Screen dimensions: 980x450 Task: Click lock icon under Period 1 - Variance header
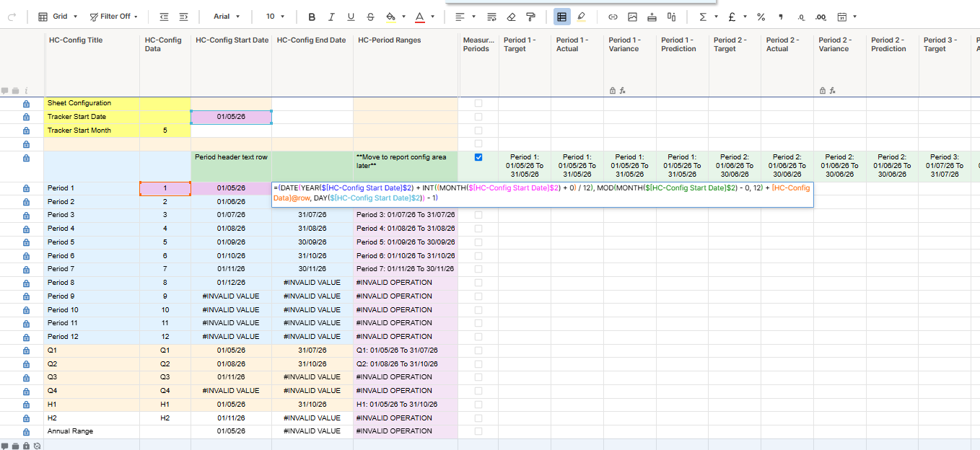[x=613, y=91]
